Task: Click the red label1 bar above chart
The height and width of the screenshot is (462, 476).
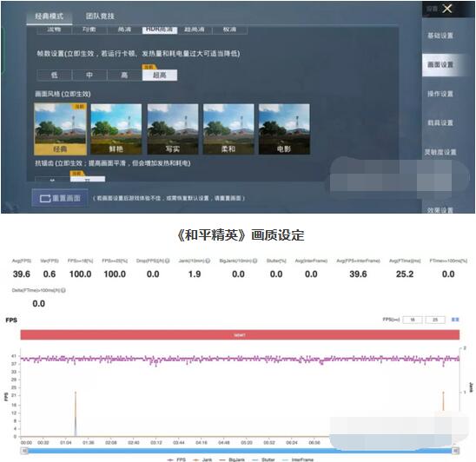Action: point(240,335)
